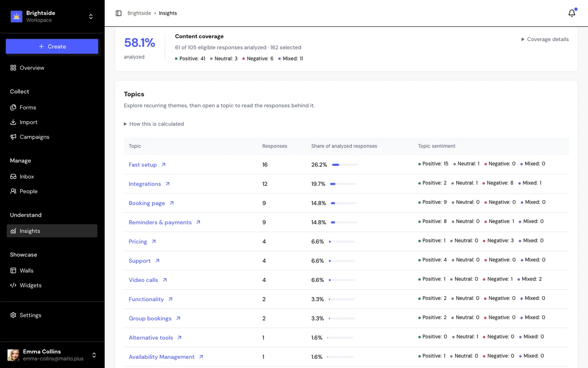Open Group bookings external arrow icon
588x368 pixels.
(178, 318)
